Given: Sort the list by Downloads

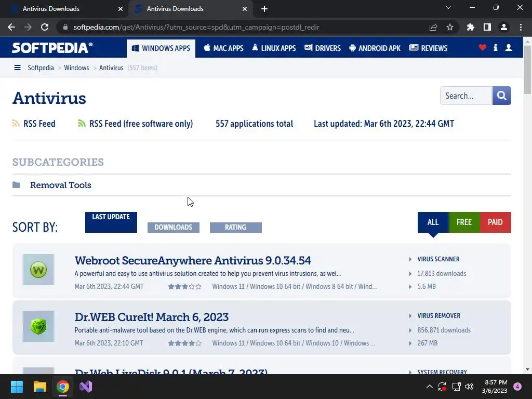Looking at the screenshot, I should [x=174, y=228].
